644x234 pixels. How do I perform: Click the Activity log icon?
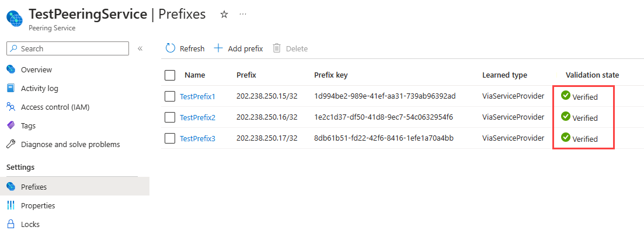[11, 88]
